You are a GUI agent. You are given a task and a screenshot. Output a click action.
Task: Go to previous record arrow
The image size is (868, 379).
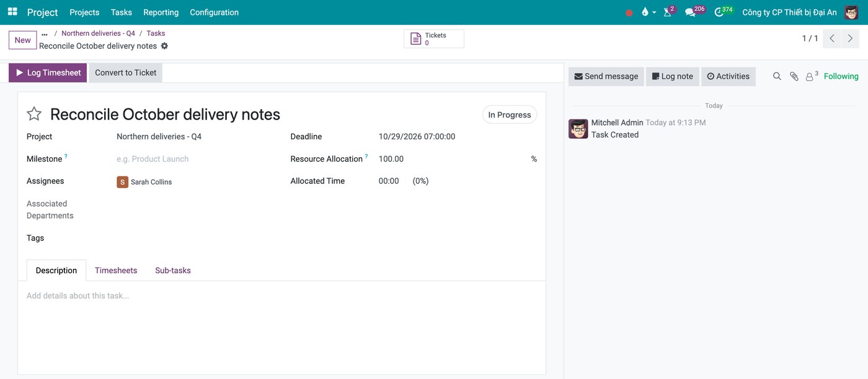(832, 38)
